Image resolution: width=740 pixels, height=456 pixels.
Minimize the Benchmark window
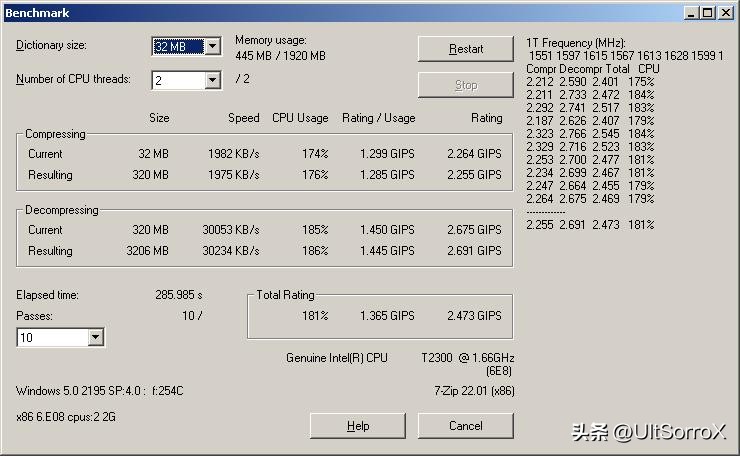(x=691, y=13)
